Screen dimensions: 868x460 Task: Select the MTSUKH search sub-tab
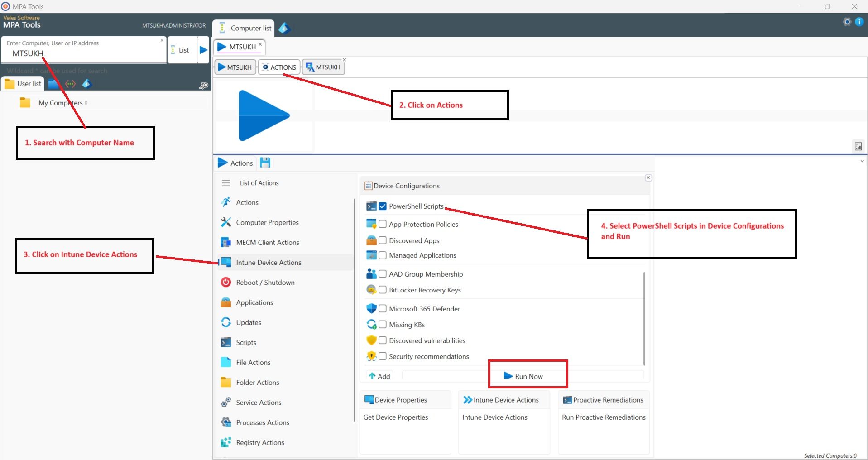323,67
